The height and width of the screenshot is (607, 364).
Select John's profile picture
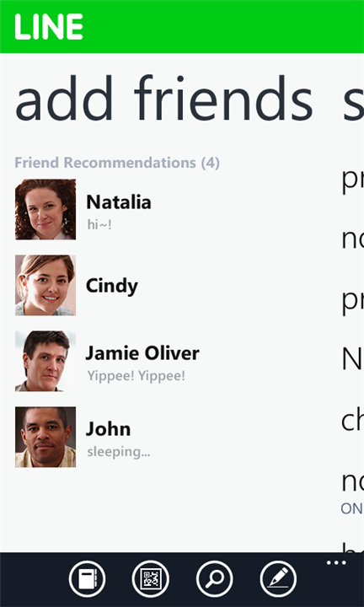(45, 437)
